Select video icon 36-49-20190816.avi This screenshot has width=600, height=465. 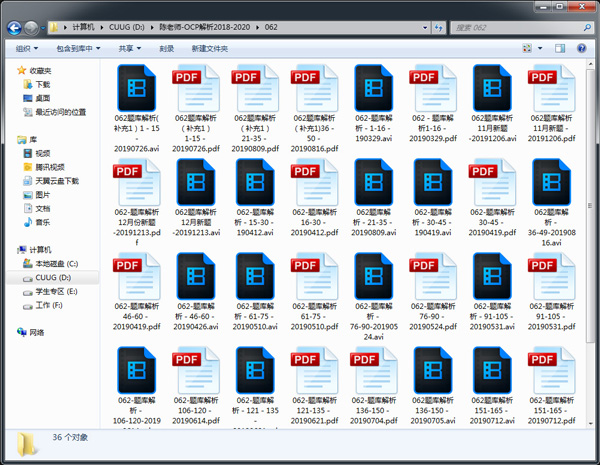[552, 182]
